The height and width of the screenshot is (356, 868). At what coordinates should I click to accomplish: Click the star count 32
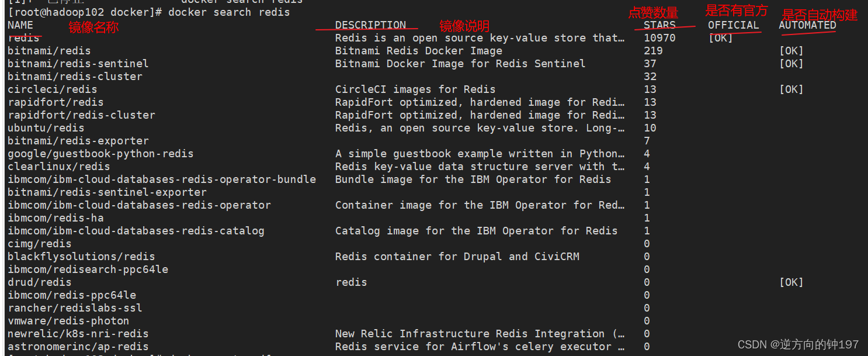coord(650,77)
